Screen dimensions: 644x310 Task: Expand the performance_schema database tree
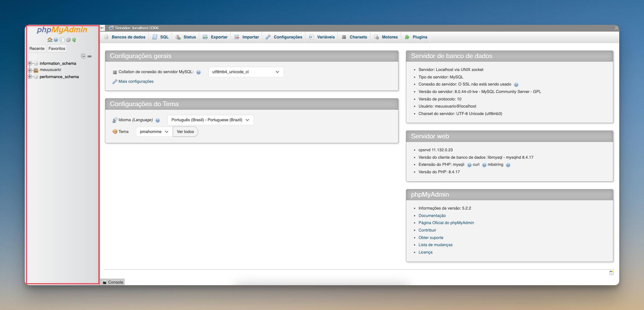pos(30,77)
